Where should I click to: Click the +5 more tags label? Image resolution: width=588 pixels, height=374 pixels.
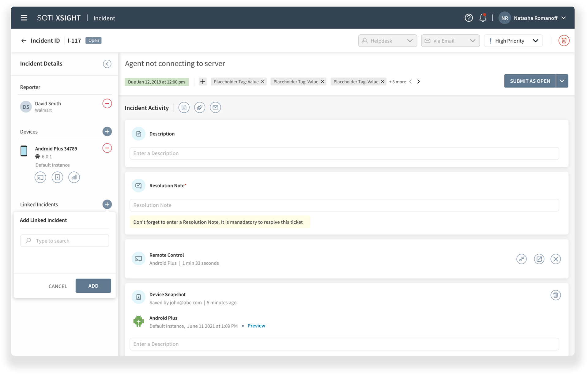(x=398, y=82)
